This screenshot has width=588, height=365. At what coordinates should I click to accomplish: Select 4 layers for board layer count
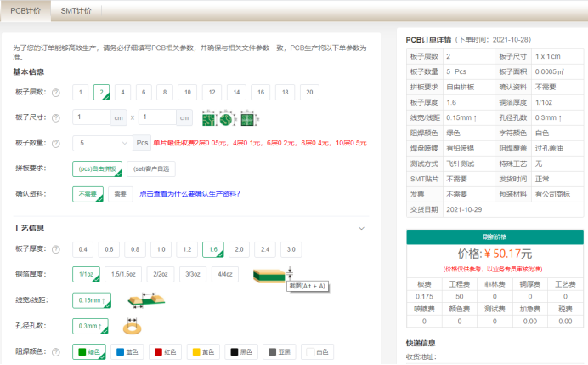(123, 92)
